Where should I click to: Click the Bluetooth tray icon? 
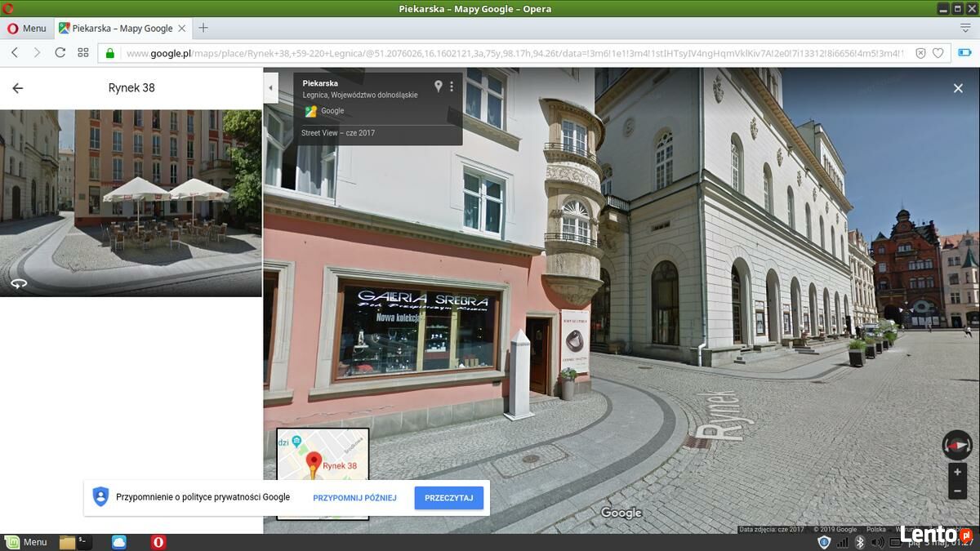860,542
